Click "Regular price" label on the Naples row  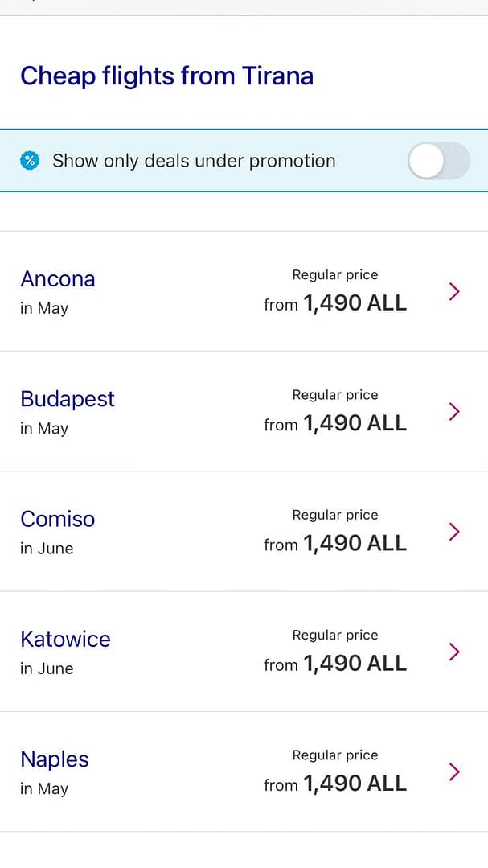335,755
